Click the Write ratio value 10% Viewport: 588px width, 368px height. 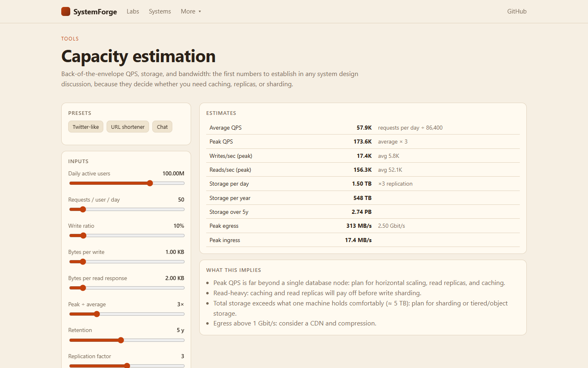pyautogui.click(x=178, y=226)
